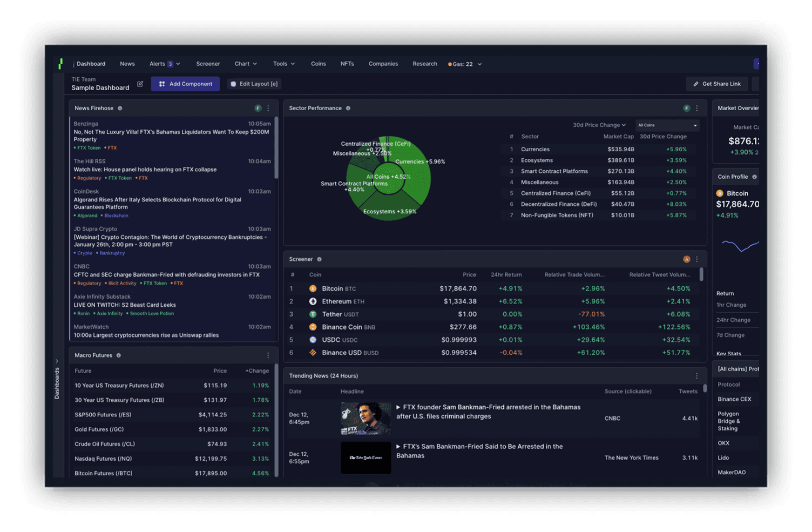Expand the FTX founder arrested headline
This screenshot has height=532, width=812.
(x=398, y=407)
